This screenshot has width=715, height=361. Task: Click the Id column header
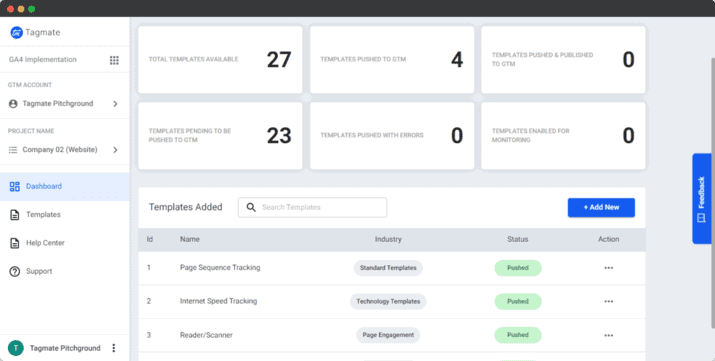150,239
